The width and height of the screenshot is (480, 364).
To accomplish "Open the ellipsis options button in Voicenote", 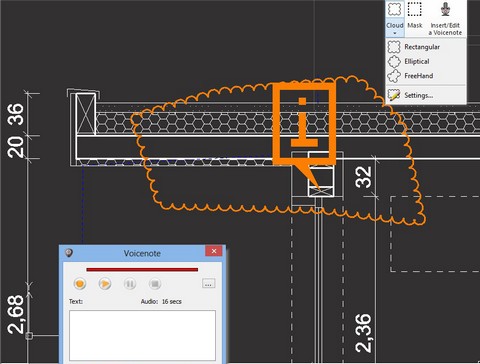I will pyautogui.click(x=209, y=283).
